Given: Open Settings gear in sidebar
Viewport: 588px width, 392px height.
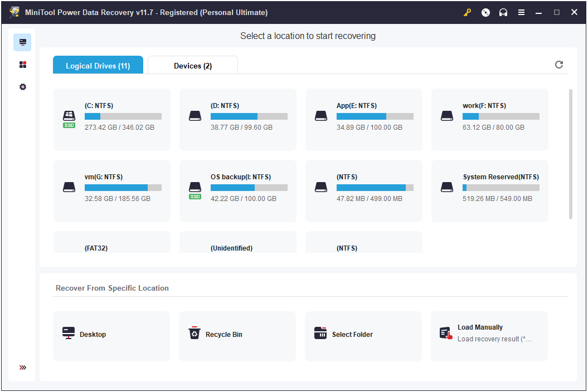Looking at the screenshot, I should point(22,87).
